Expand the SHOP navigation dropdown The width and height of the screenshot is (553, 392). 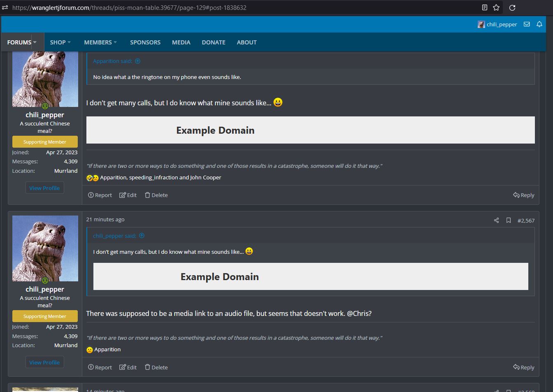click(x=69, y=42)
